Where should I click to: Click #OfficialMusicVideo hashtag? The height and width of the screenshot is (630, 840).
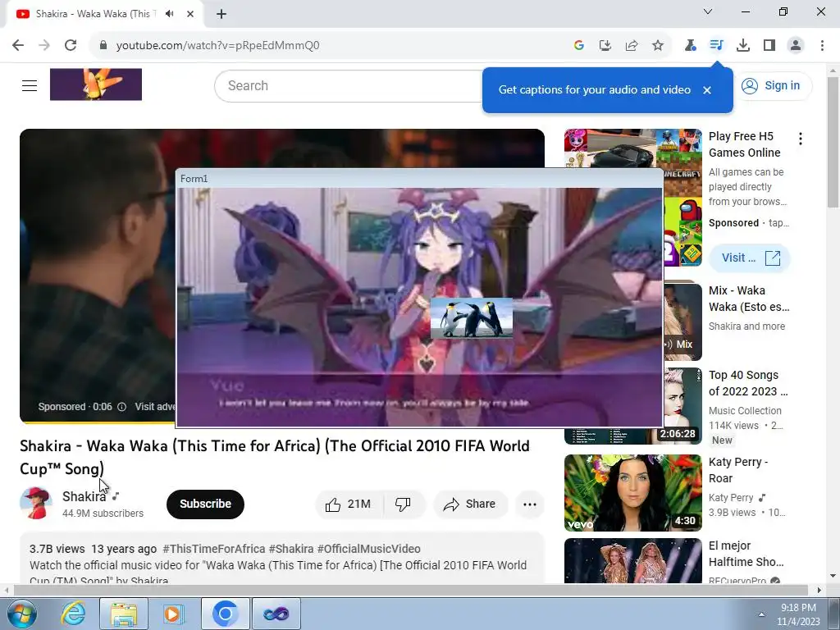click(368, 549)
